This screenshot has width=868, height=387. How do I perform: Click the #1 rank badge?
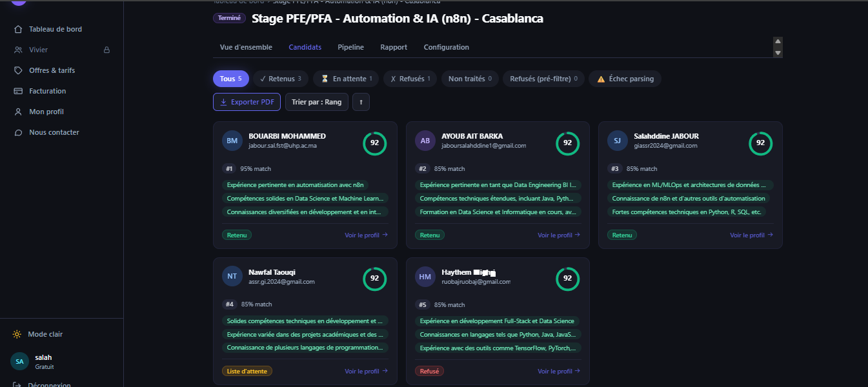229,168
